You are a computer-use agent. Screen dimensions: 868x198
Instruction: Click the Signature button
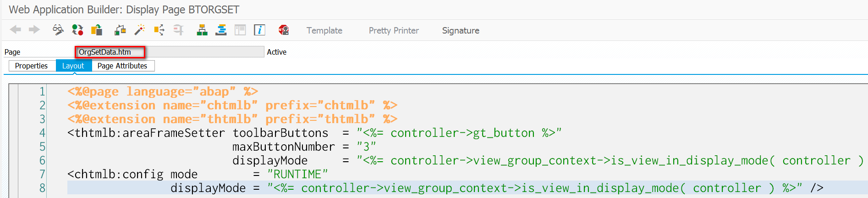point(461,30)
